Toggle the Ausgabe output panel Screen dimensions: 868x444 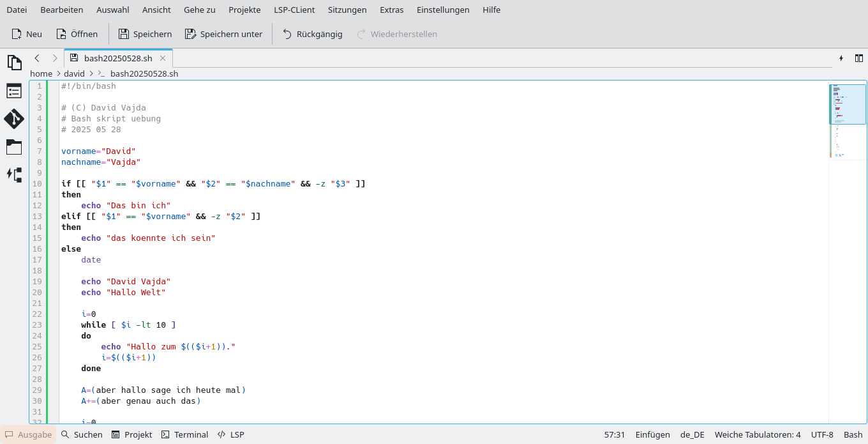(x=28, y=434)
